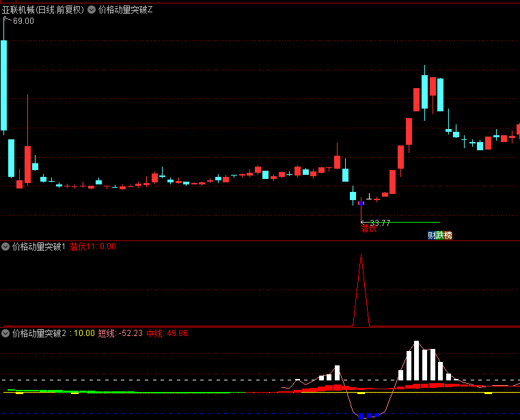Click the 潜伏11: 0.00 value
Screen dimensions: 520x420
92,247
